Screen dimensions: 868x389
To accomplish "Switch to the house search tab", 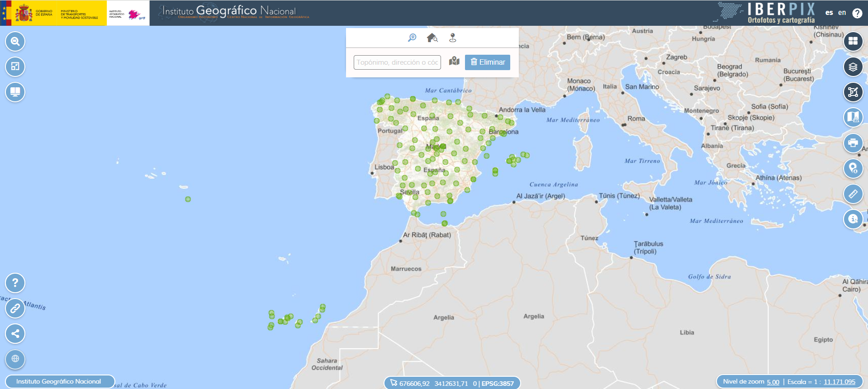I will coord(432,38).
